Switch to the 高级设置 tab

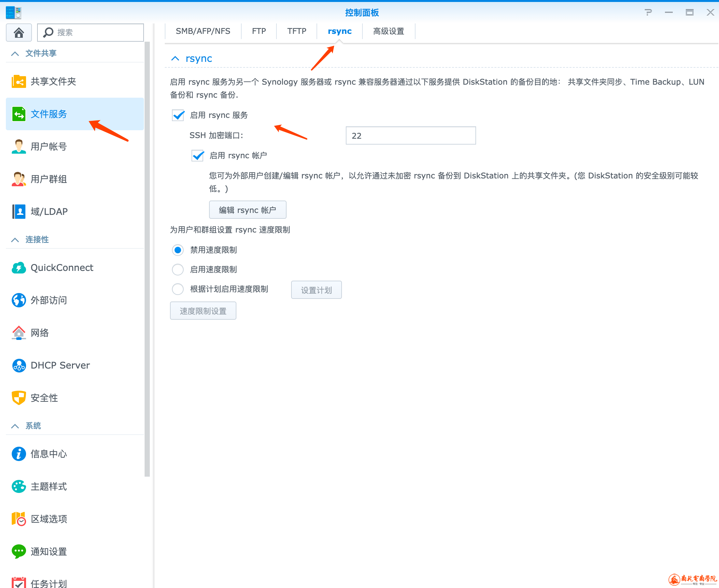click(x=388, y=31)
